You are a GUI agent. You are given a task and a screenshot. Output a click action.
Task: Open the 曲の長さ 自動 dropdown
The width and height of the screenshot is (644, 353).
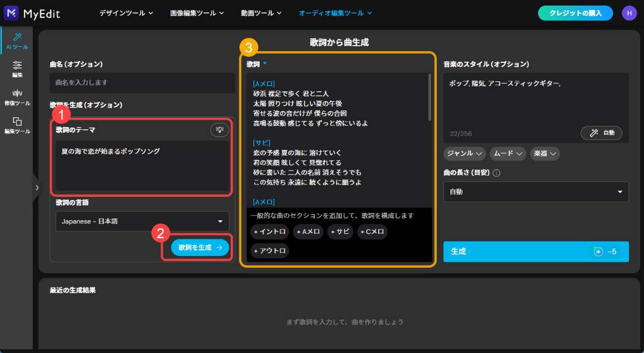tap(536, 192)
